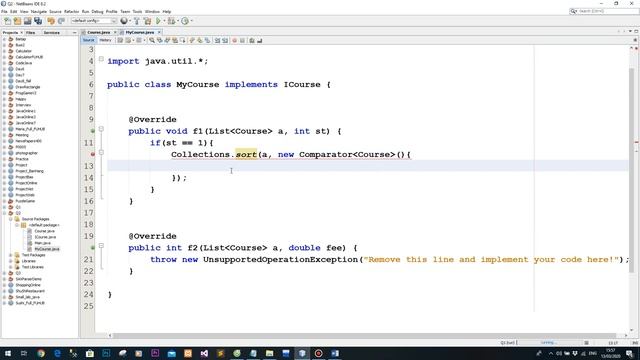Open the Run Project dropdown arrow
This screenshot has width=640, height=360.
coord(164,21)
